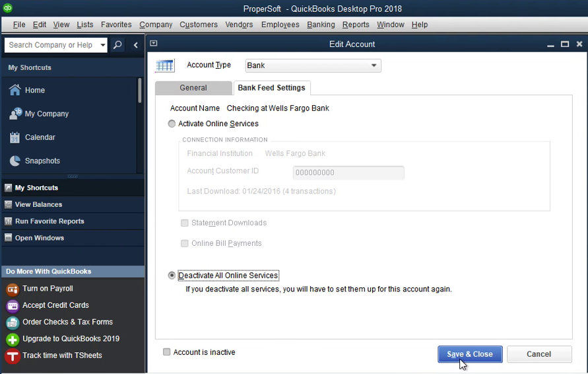Click the Turn on Payroll link
Viewport: 588px width, 374px height.
48,288
